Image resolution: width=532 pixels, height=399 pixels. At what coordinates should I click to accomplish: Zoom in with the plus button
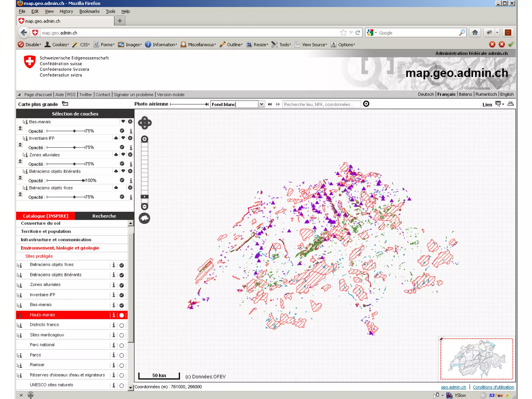(144, 139)
